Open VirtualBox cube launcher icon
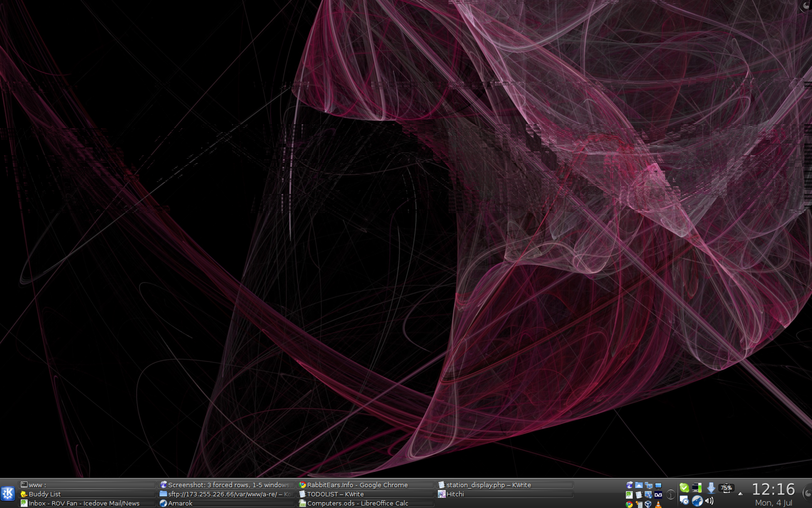 pyautogui.click(x=648, y=504)
